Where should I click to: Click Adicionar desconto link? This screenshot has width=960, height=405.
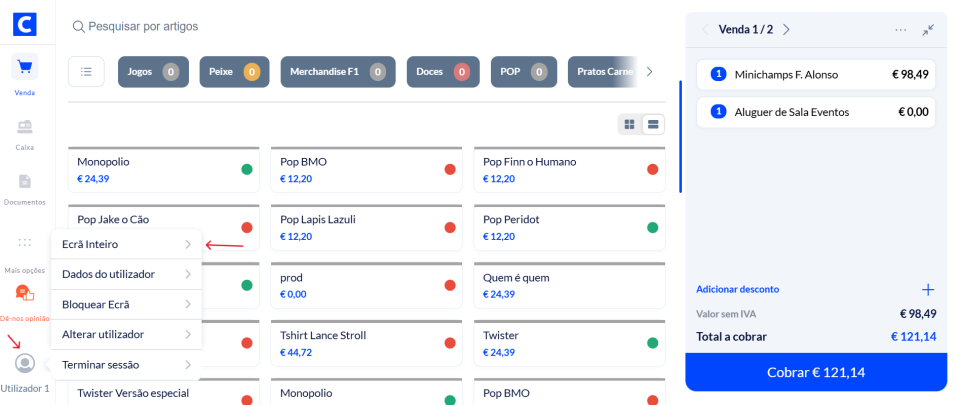(x=737, y=290)
